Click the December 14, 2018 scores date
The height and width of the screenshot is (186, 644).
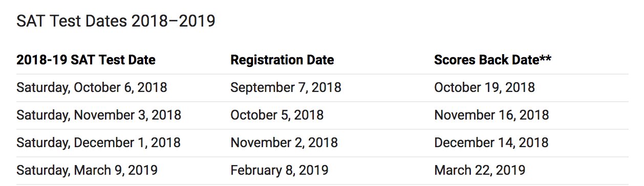click(491, 143)
